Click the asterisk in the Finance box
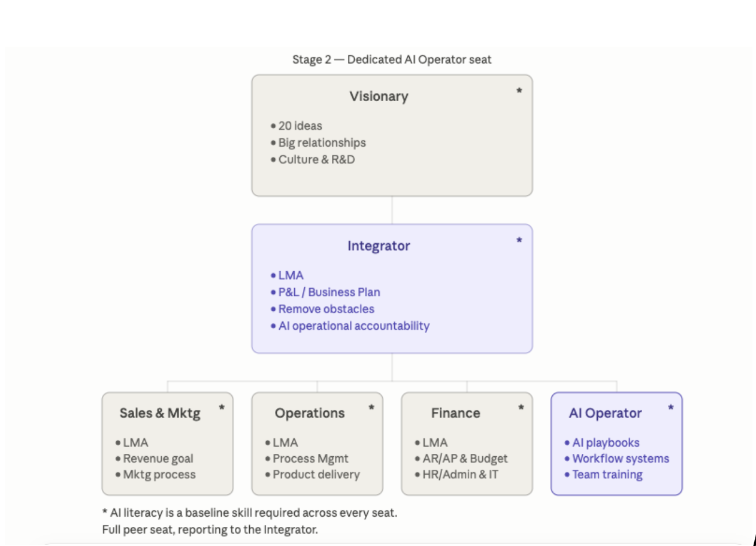This screenshot has height=546, width=756. 521,408
